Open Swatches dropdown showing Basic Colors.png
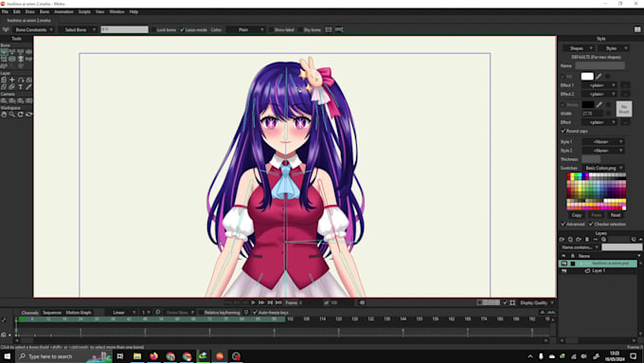644x363 pixels. (603, 168)
